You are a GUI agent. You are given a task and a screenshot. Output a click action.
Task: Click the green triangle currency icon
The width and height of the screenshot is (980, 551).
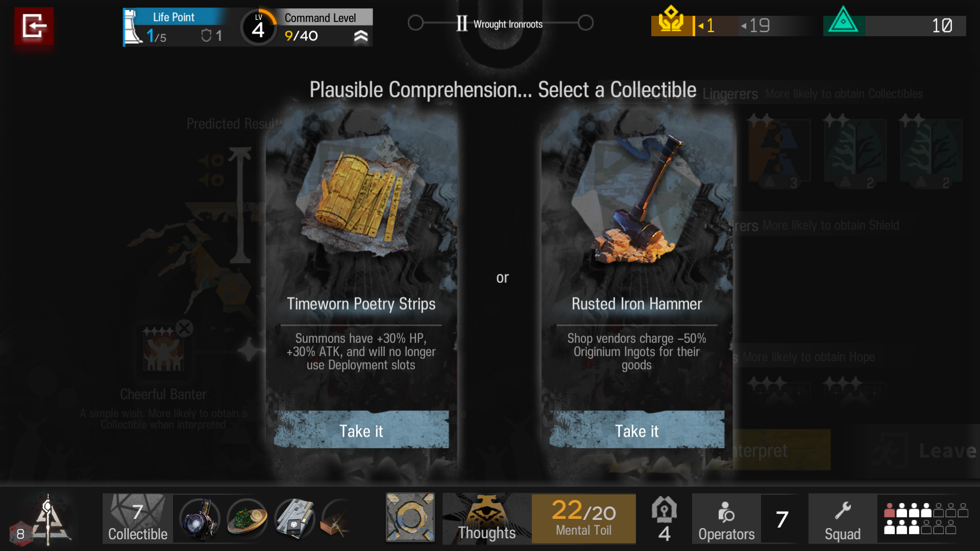click(843, 21)
